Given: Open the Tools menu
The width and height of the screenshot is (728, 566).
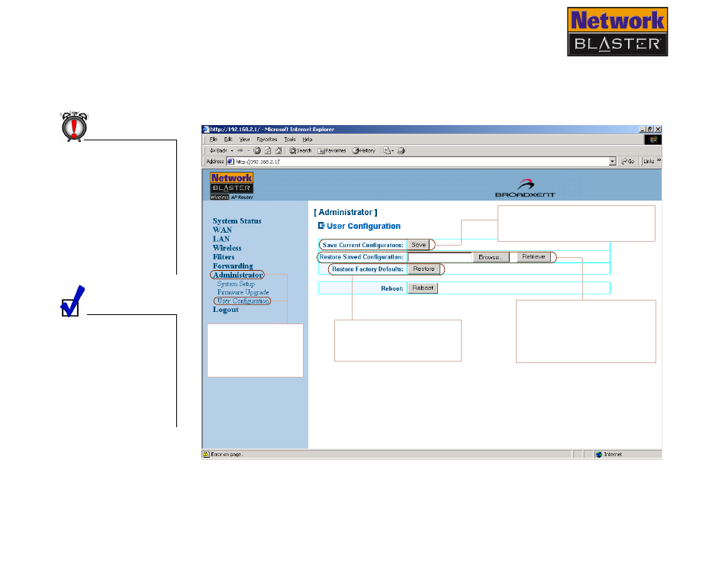Looking at the screenshot, I should [x=290, y=139].
